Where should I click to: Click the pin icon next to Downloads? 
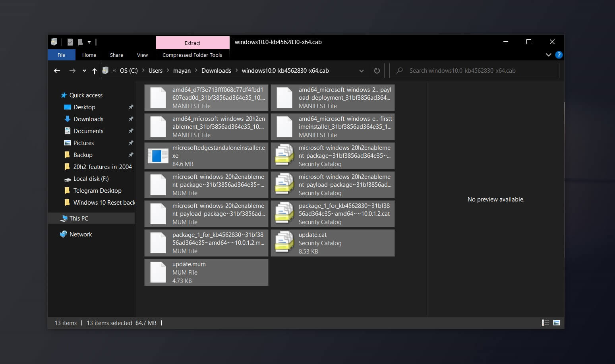tap(131, 119)
